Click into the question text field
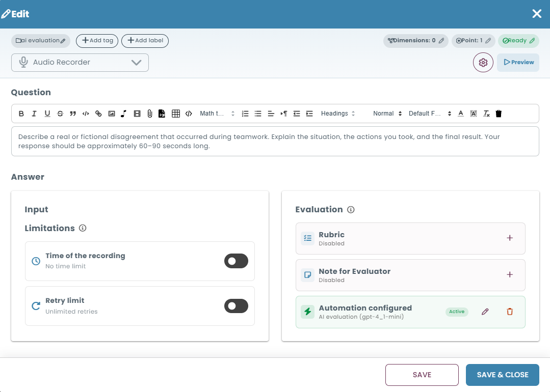This screenshot has width=550, height=392. (275, 142)
